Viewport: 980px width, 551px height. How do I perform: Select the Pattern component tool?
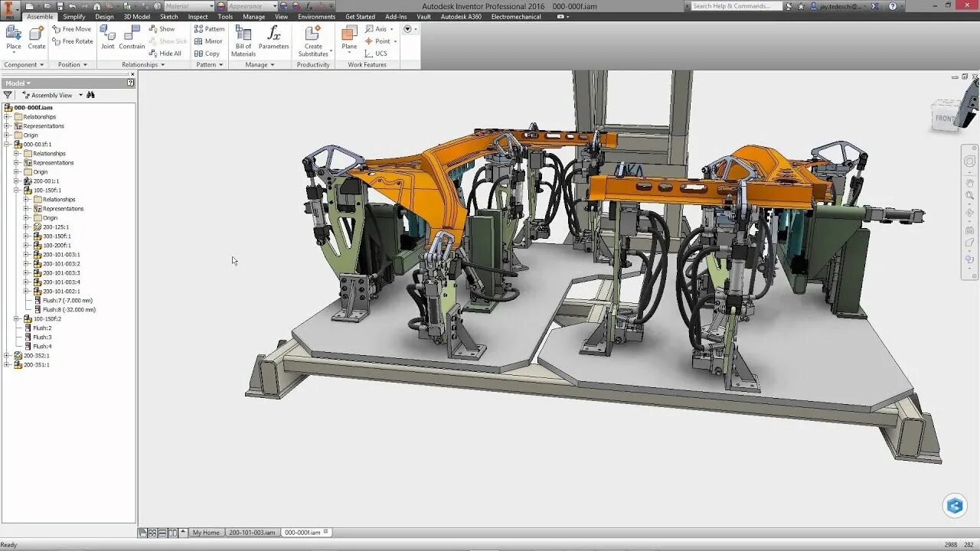click(209, 29)
